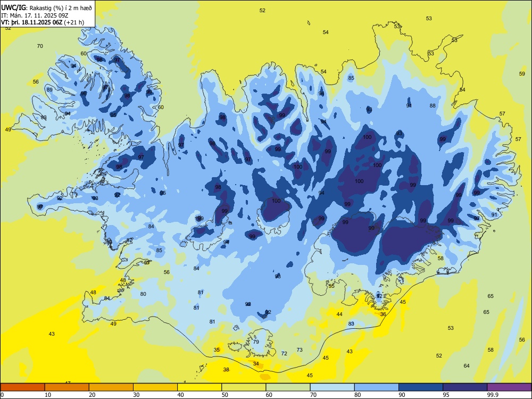Click the '99.9' legend scale label

(492, 395)
